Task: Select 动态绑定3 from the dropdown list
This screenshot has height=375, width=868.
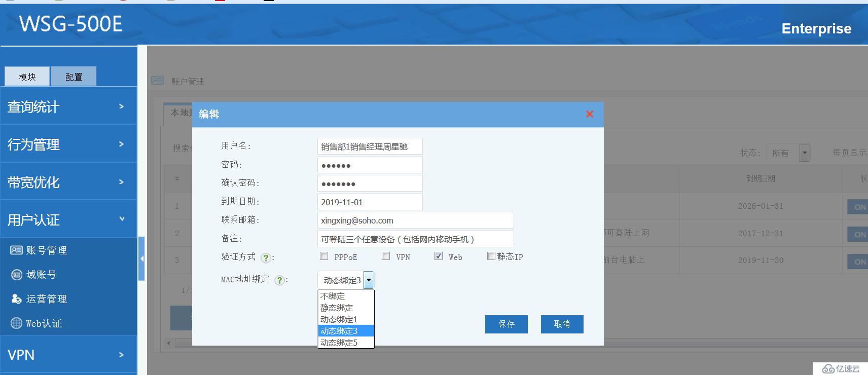Action: (x=346, y=331)
